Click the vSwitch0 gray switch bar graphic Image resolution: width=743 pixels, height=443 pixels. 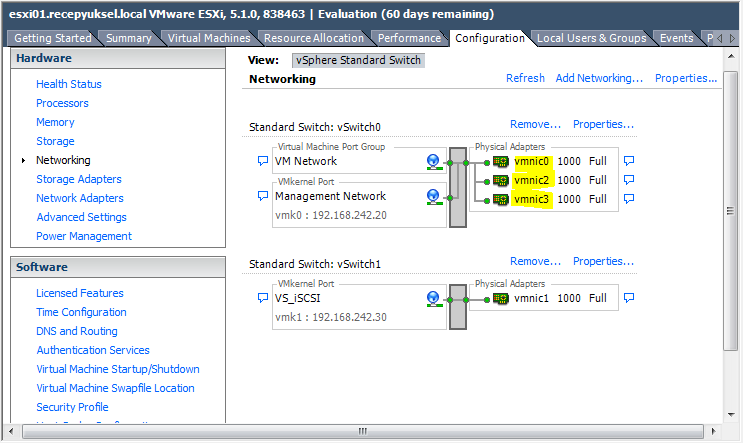pyautogui.click(x=458, y=188)
